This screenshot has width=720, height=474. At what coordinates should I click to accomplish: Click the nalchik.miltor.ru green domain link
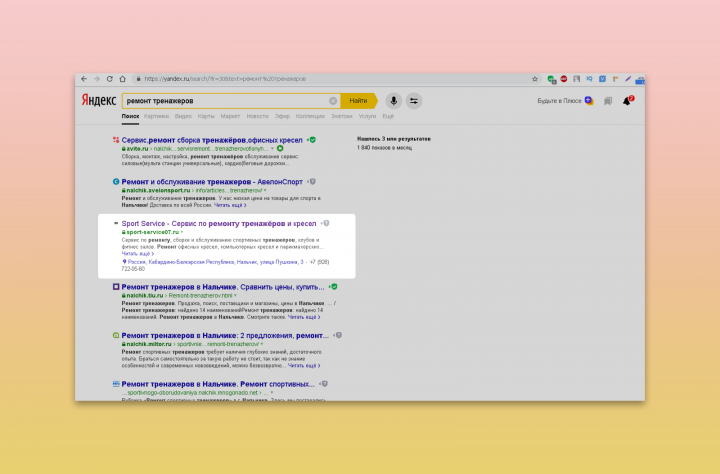coord(149,344)
